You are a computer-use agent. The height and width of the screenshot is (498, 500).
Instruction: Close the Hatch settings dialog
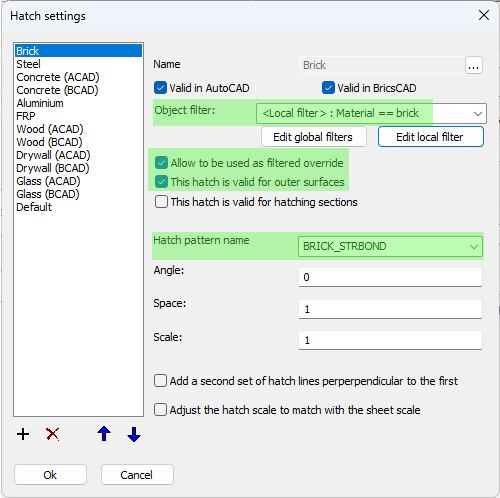tap(484, 15)
